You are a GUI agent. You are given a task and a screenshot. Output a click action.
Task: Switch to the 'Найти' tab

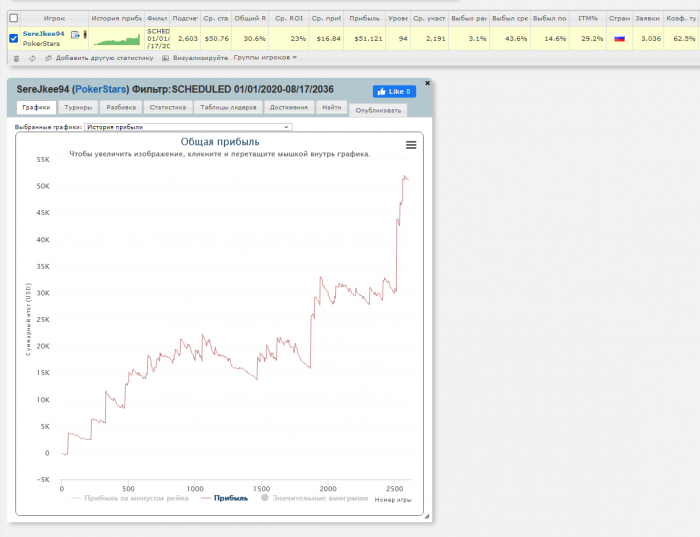[332, 107]
